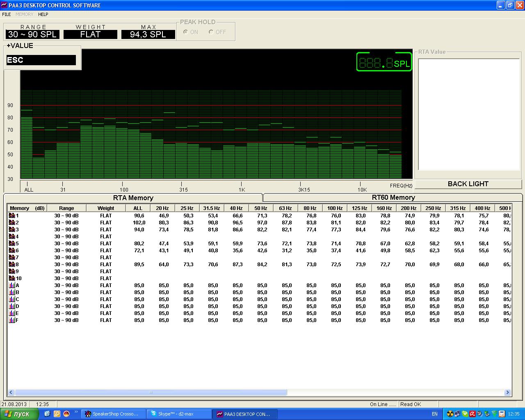Open SpeakerShop Crossover taskbar window

click(113, 414)
